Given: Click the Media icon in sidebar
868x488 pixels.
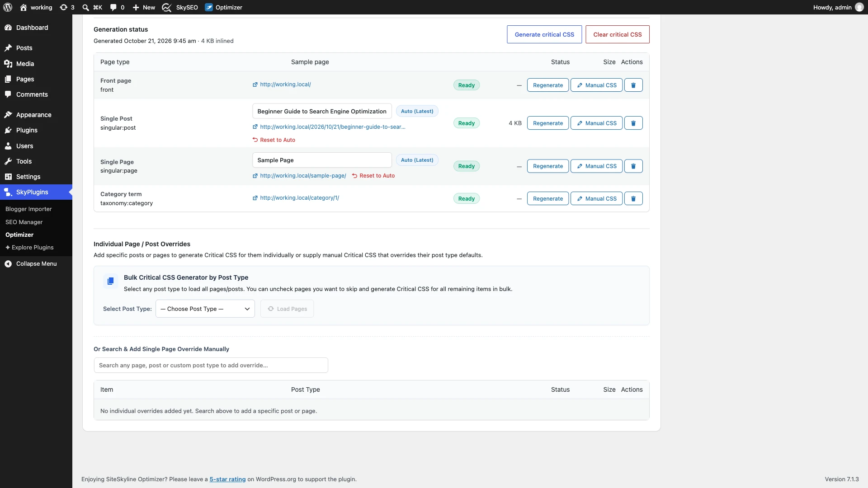Looking at the screenshot, I should [x=8, y=64].
